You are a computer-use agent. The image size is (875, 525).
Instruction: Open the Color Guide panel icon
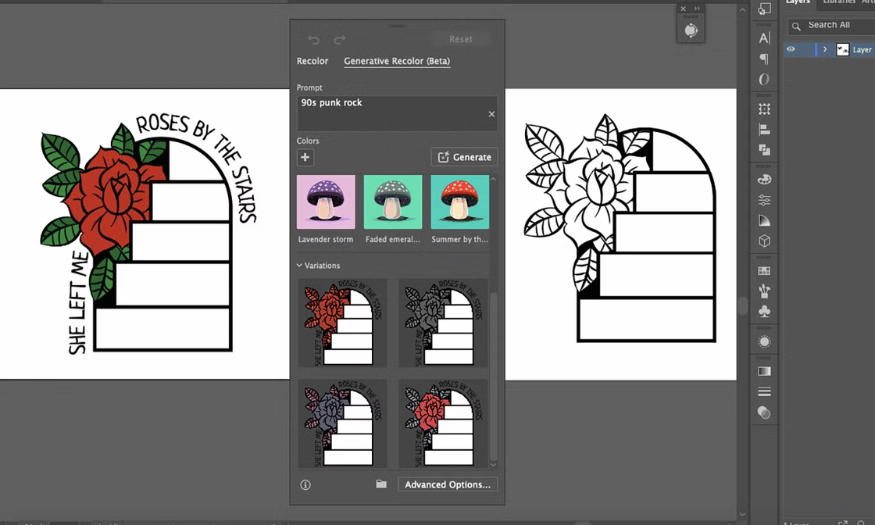(x=764, y=220)
